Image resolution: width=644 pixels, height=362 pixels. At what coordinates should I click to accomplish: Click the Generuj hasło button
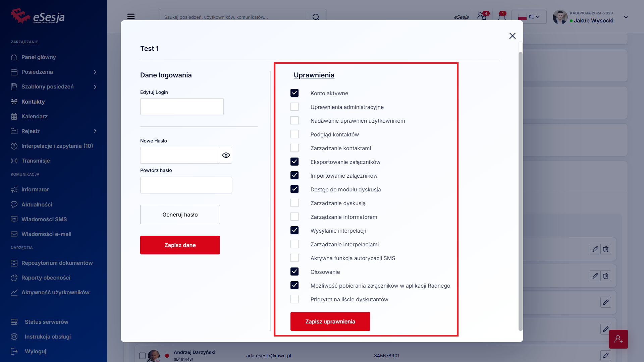180,215
